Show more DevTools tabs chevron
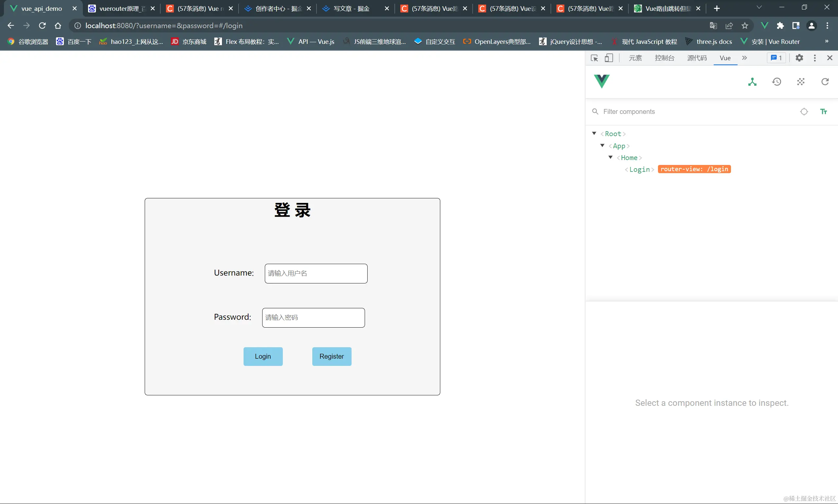The height and width of the screenshot is (504, 838). 744,58
